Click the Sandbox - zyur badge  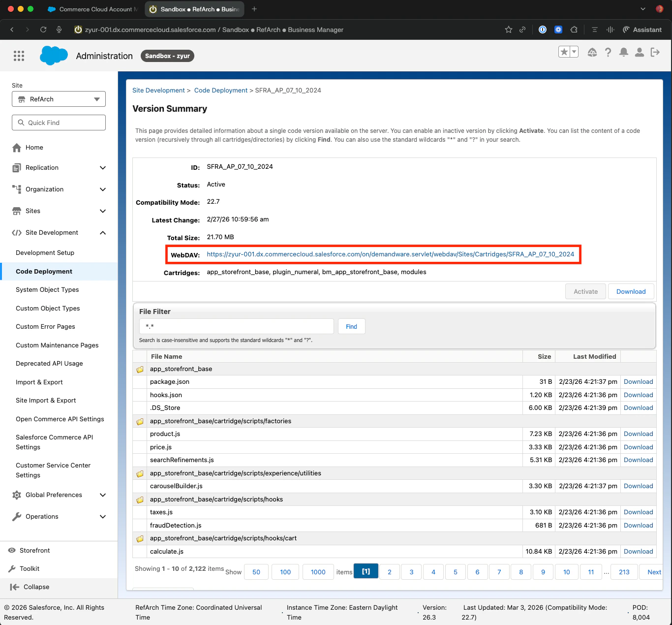tap(168, 56)
